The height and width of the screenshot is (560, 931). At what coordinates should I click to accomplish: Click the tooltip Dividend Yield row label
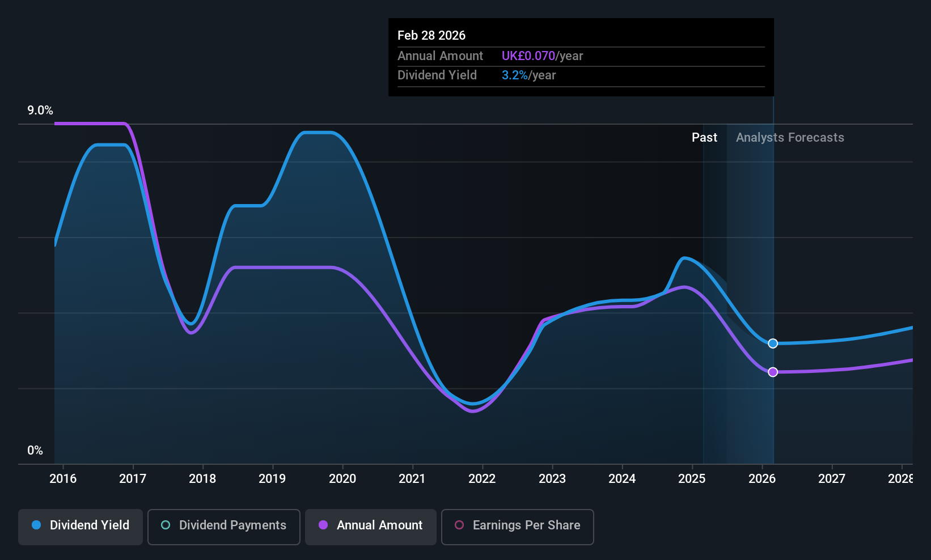(437, 75)
